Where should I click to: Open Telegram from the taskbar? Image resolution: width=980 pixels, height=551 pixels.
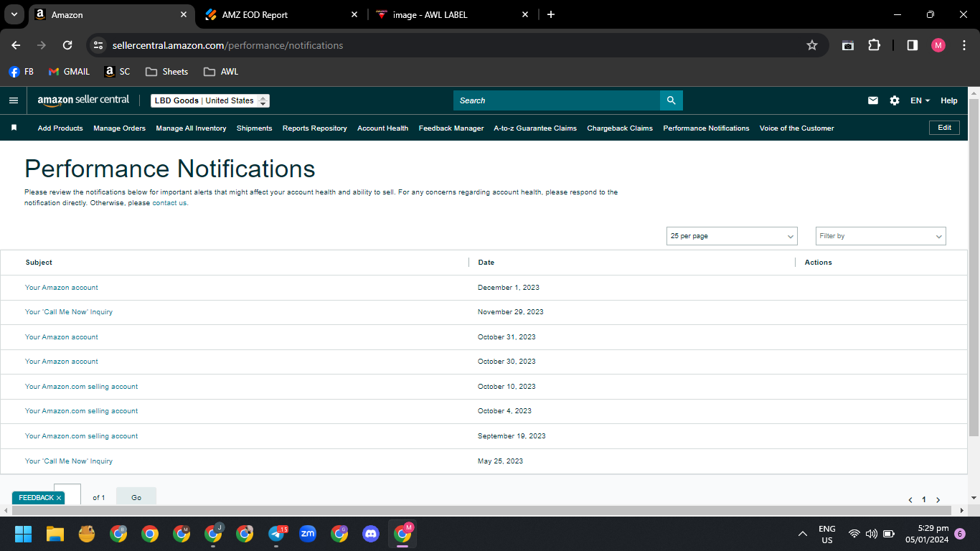(x=276, y=534)
